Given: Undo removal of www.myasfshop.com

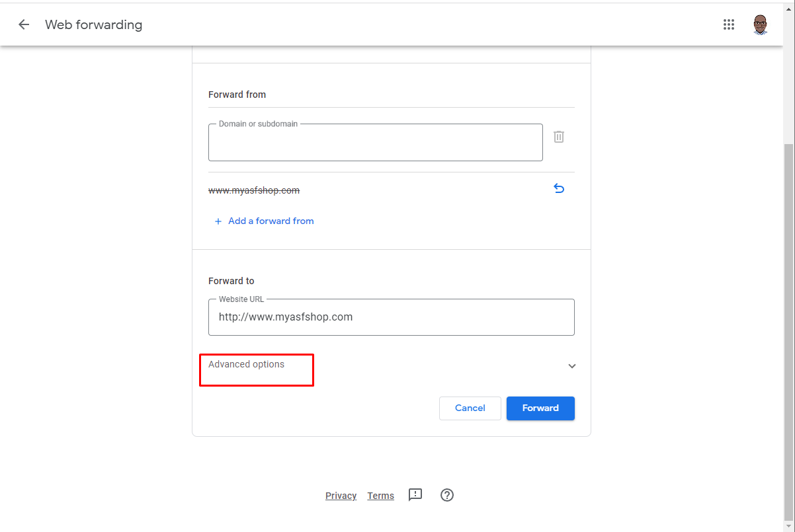Looking at the screenshot, I should coord(559,189).
